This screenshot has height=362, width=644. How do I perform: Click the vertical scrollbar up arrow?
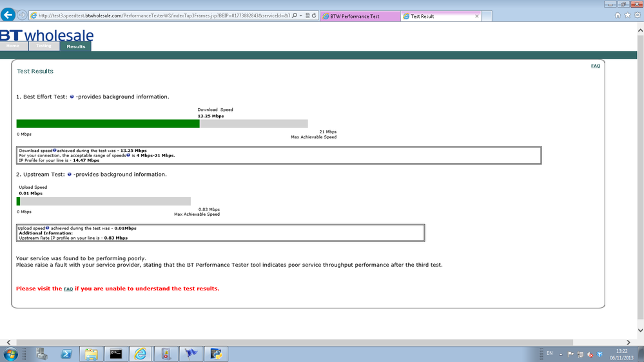coord(640,30)
